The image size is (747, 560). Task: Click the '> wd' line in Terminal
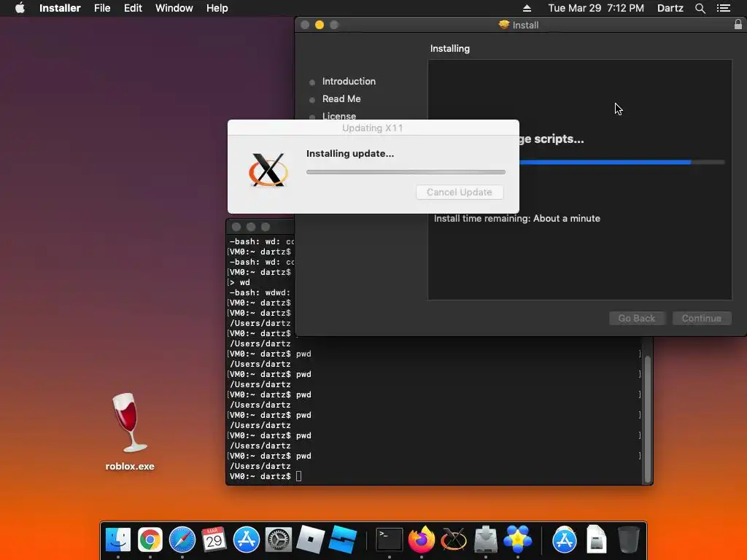pyautogui.click(x=240, y=282)
